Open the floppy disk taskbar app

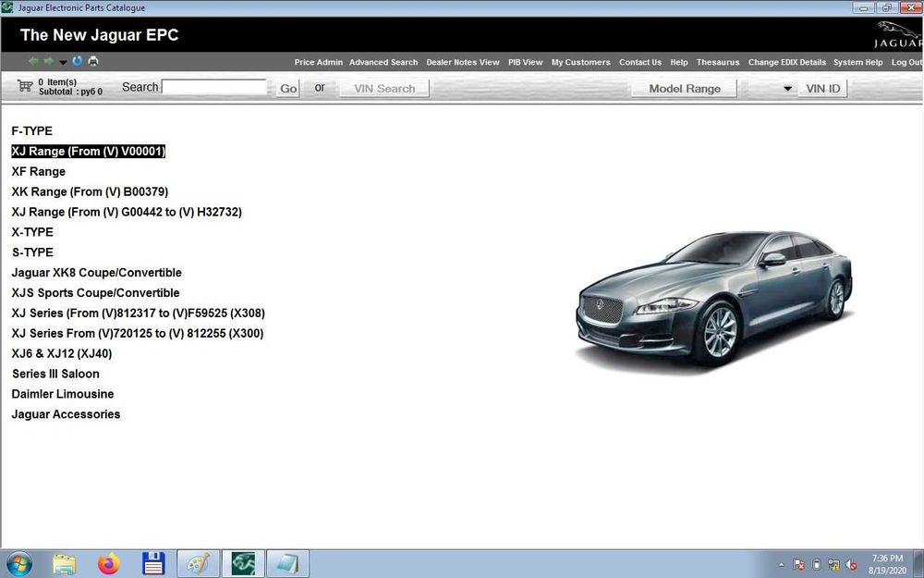click(153, 564)
